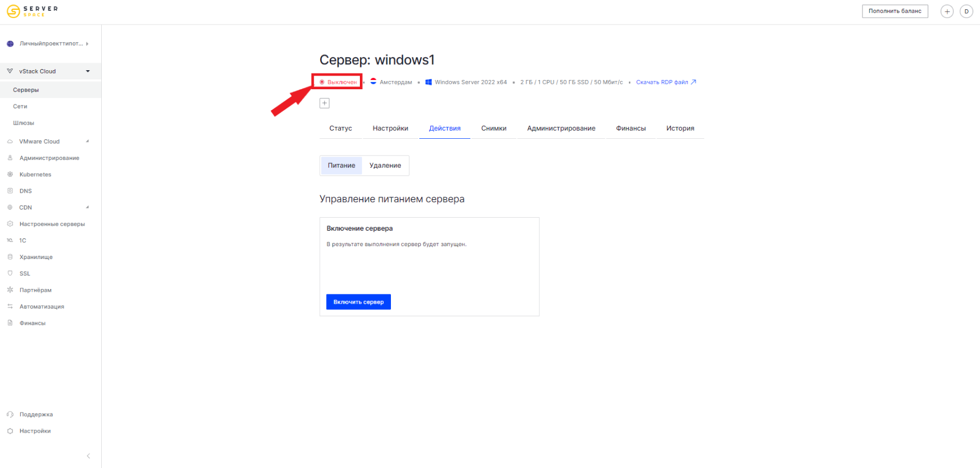Click the RDP file arrow icon

point(694,82)
